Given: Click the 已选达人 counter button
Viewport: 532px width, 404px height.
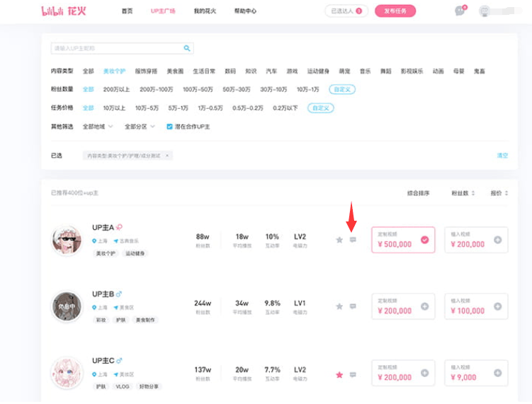Looking at the screenshot, I should pos(346,11).
